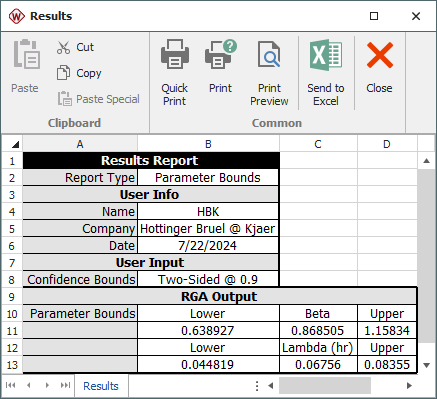Select row 13 header
This screenshot has width=437, height=399.
[x=12, y=365]
